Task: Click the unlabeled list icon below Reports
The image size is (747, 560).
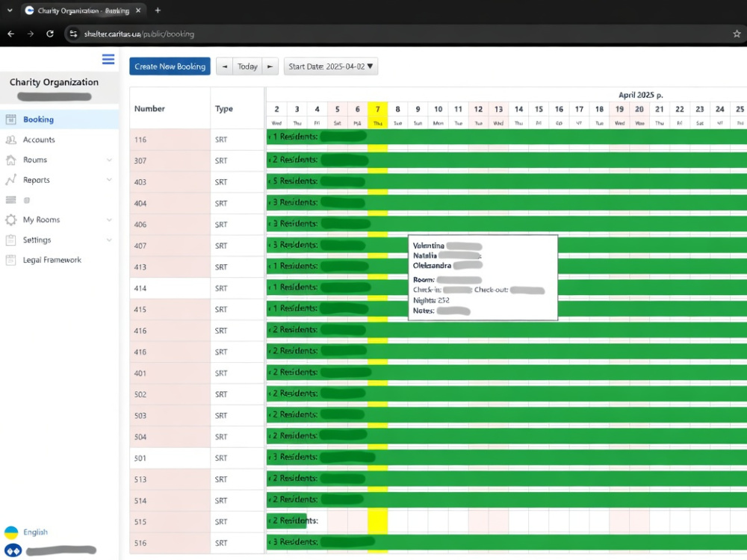Action: point(10,200)
